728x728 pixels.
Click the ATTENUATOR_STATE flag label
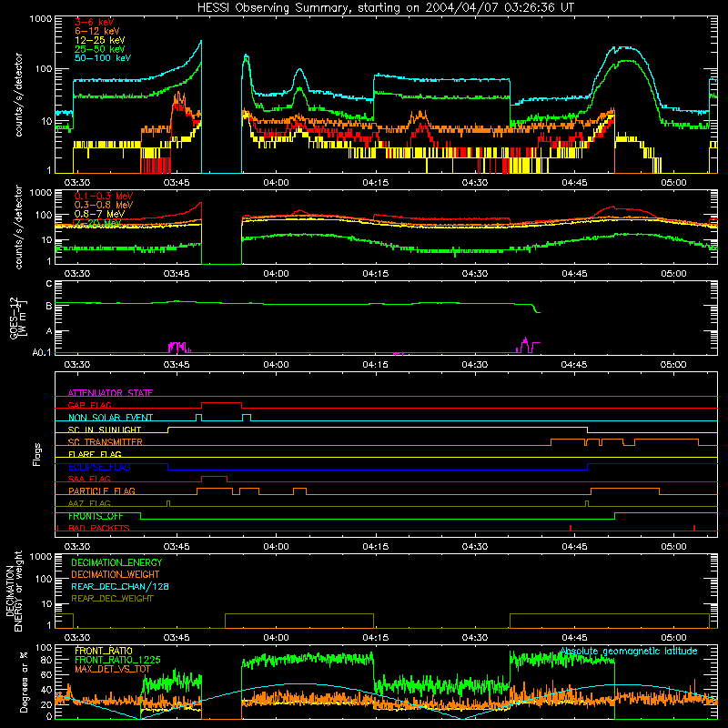click(x=110, y=393)
